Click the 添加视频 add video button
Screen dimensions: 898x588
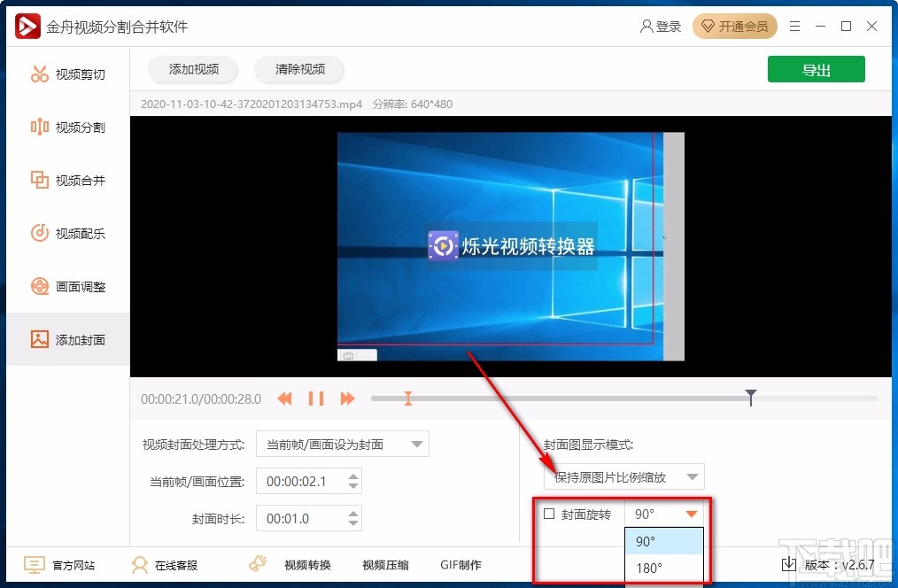coord(194,69)
